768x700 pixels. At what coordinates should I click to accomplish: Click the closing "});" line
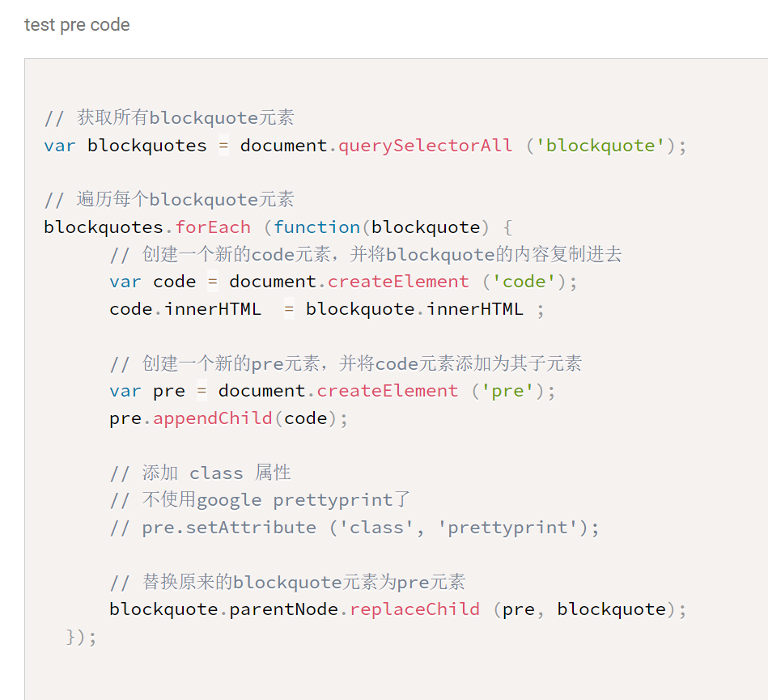tap(81, 638)
